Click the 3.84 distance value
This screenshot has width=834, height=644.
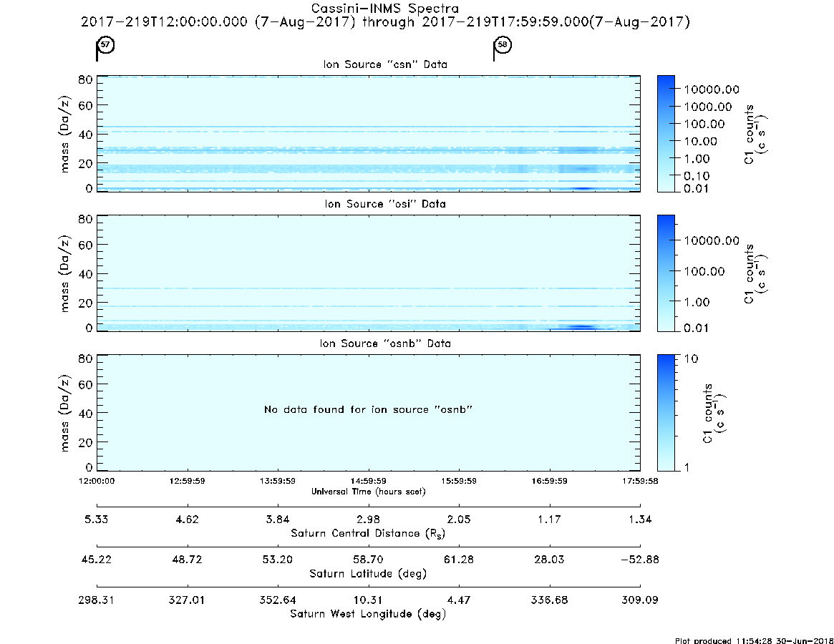click(x=278, y=519)
